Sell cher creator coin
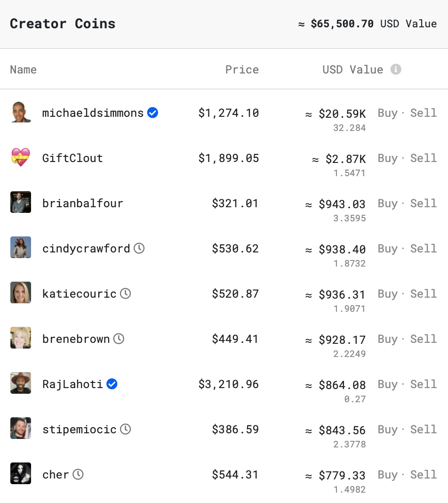Viewport: 448px width, 503px height. click(424, 475)
